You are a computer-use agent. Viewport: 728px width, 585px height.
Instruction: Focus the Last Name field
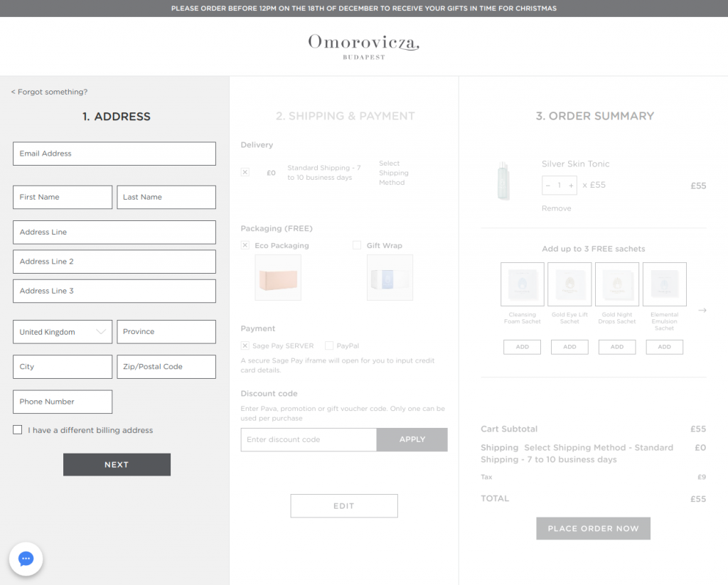pos(166,198)
